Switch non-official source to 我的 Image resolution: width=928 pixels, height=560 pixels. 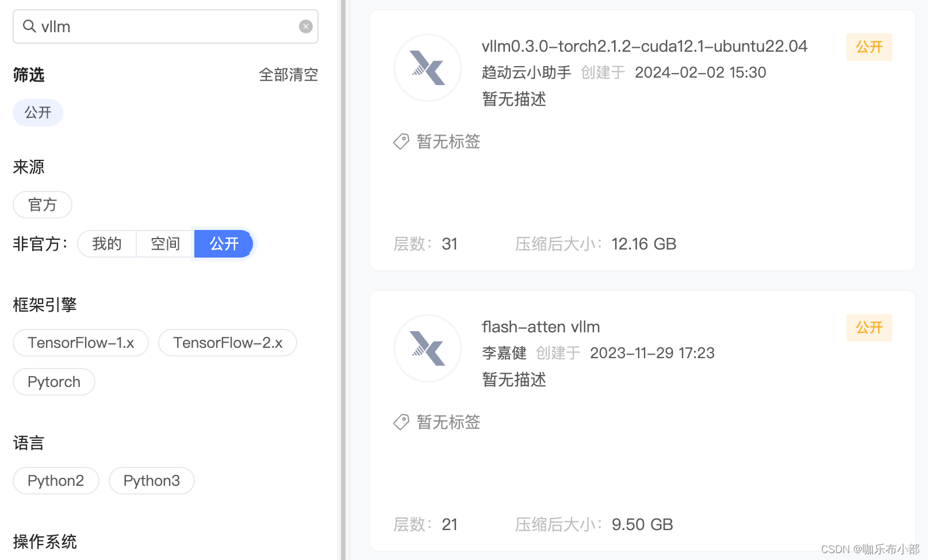107,244
